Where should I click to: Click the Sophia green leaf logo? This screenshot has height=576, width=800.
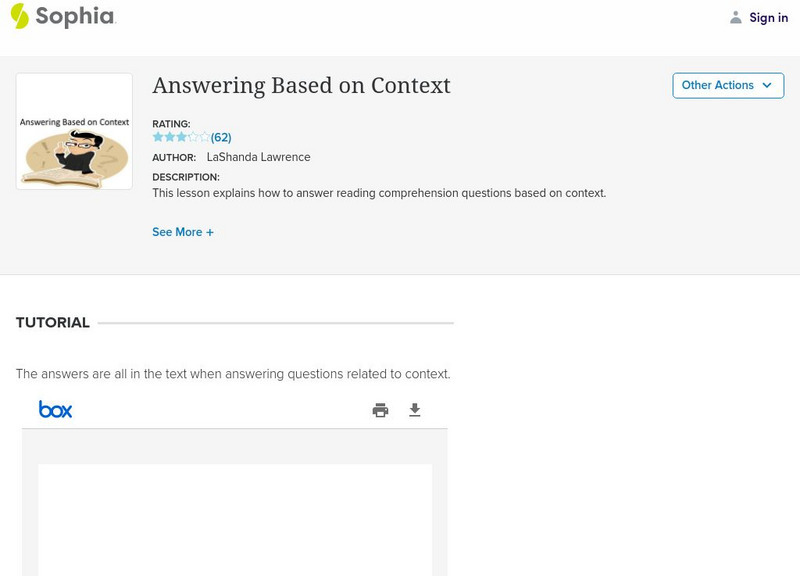click(x=19, y=16)
